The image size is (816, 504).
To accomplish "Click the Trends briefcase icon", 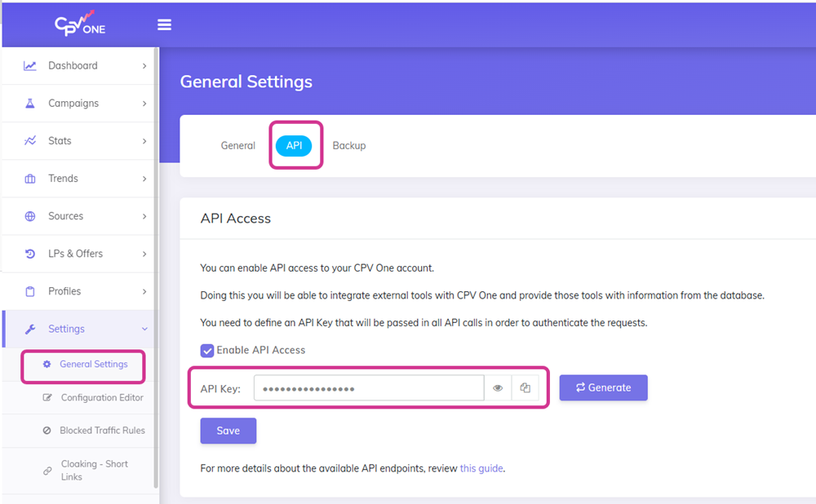I will [x=32, y=178].
